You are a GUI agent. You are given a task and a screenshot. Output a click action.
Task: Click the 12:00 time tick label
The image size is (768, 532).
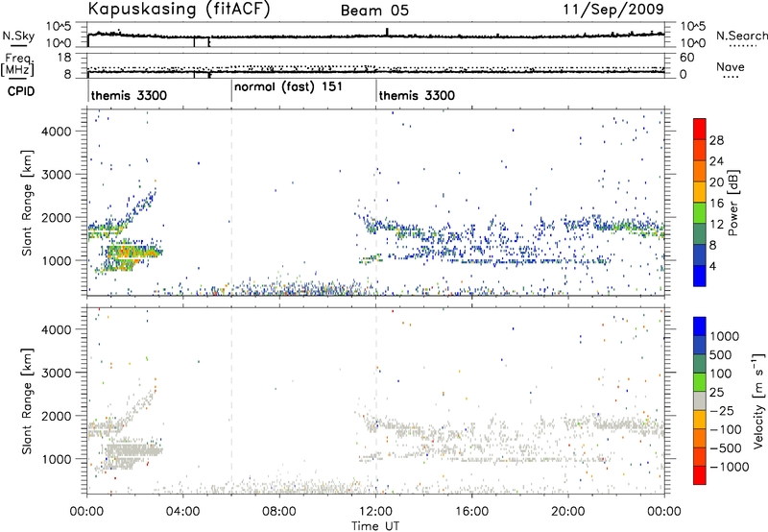click(375, 512)
